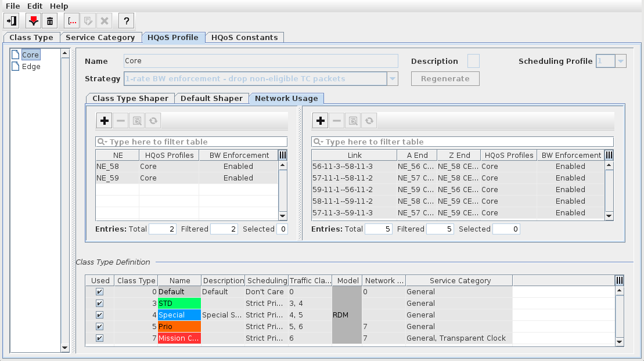Toggle Used checkbox for Prio row

click(x=99, y=327)
